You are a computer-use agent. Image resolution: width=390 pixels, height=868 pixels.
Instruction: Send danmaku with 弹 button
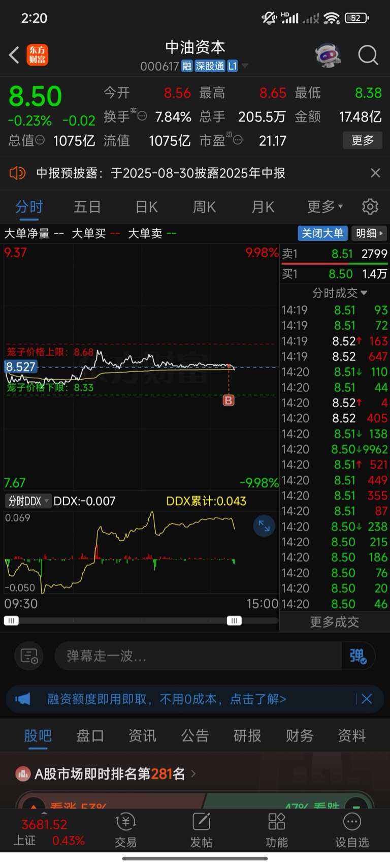click(x=358, y=656)
